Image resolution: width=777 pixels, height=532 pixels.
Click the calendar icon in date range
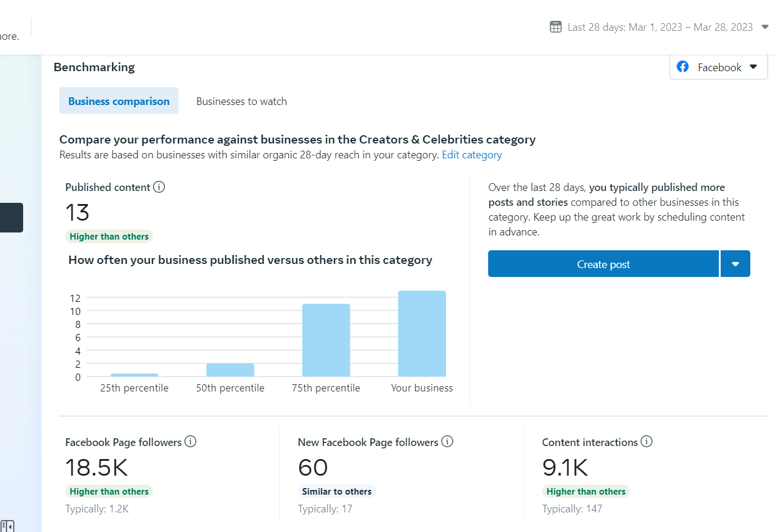click(556, 27)
